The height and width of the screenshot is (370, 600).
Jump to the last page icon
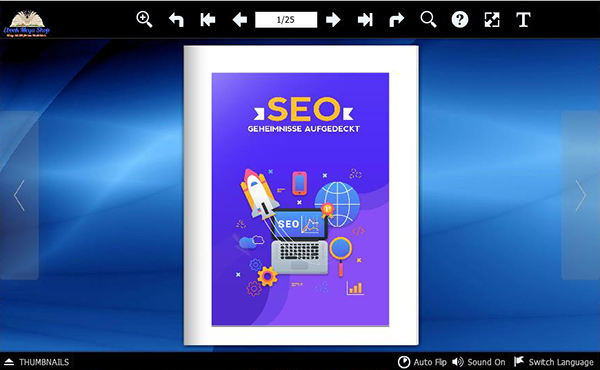(x=365, y=20)
